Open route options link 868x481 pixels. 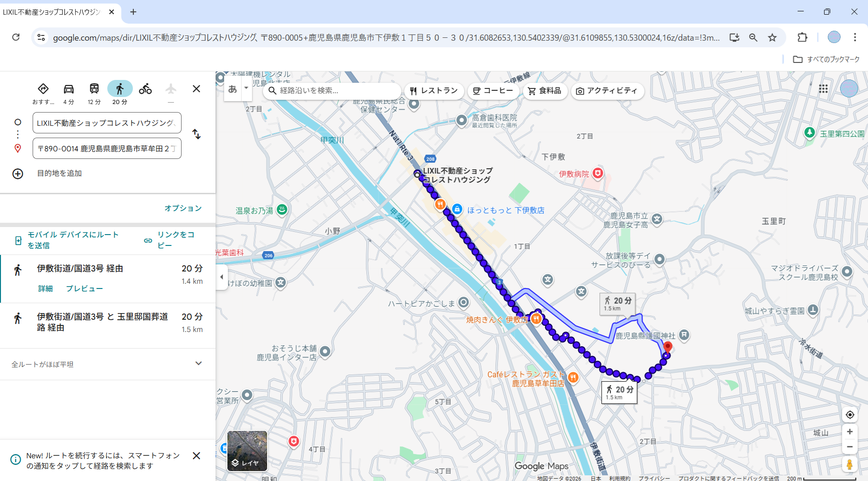[183, 208]
